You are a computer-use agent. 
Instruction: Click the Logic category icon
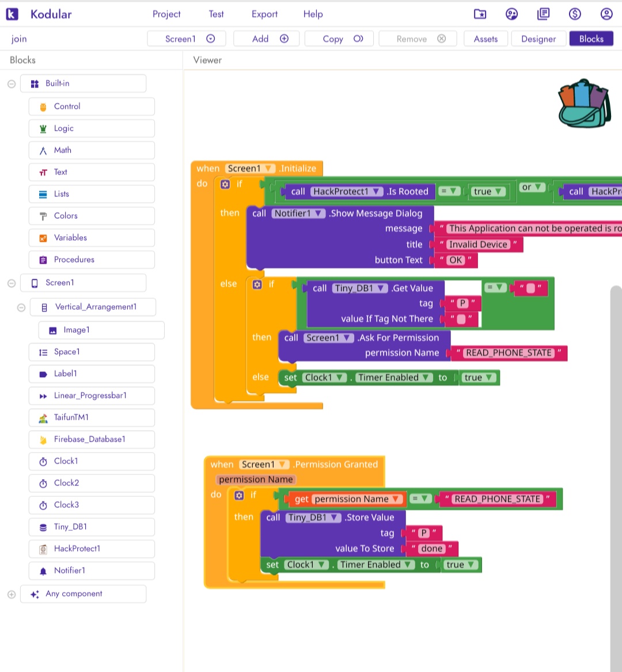pos(43,128)
